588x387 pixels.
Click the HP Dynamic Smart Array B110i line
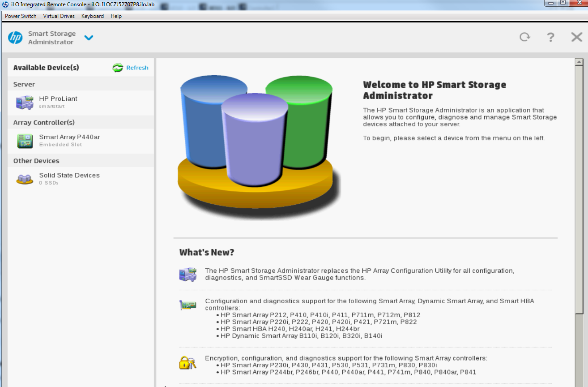[x=302, y=335]
